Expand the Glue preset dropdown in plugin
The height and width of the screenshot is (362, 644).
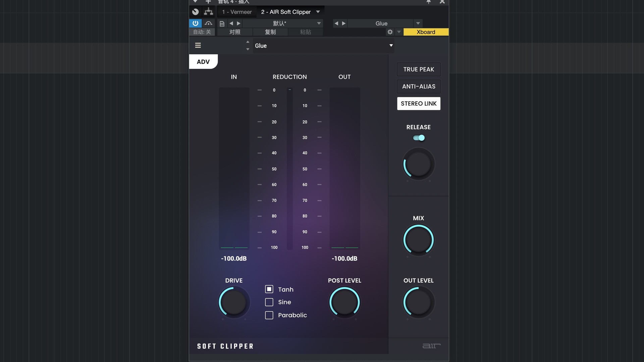[391, 46]
